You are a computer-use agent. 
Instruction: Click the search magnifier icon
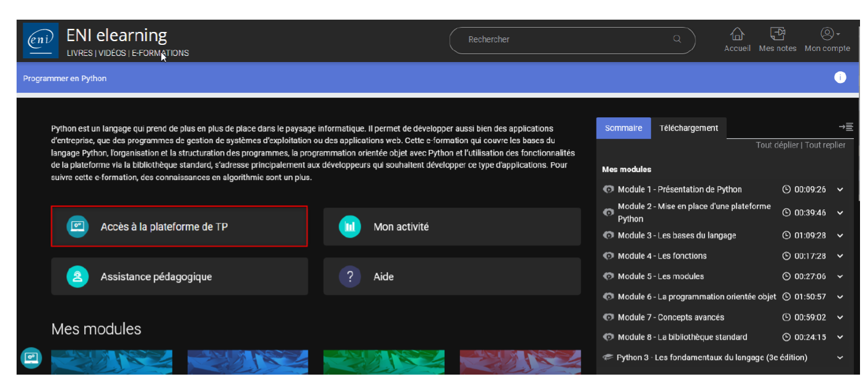pyautogui.click(x=677, y=39)
